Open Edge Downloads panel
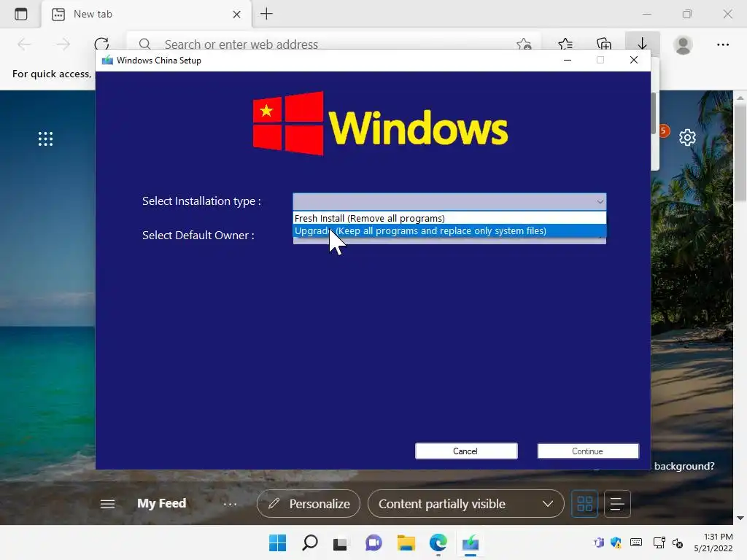The width and height of the screenshot is (747, 560). tap(642, 44)
